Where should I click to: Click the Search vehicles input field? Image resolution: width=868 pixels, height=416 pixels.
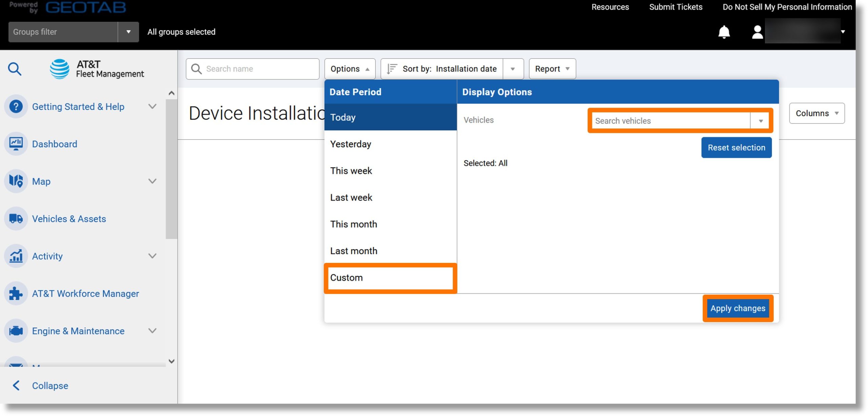(x=670, y=121)
